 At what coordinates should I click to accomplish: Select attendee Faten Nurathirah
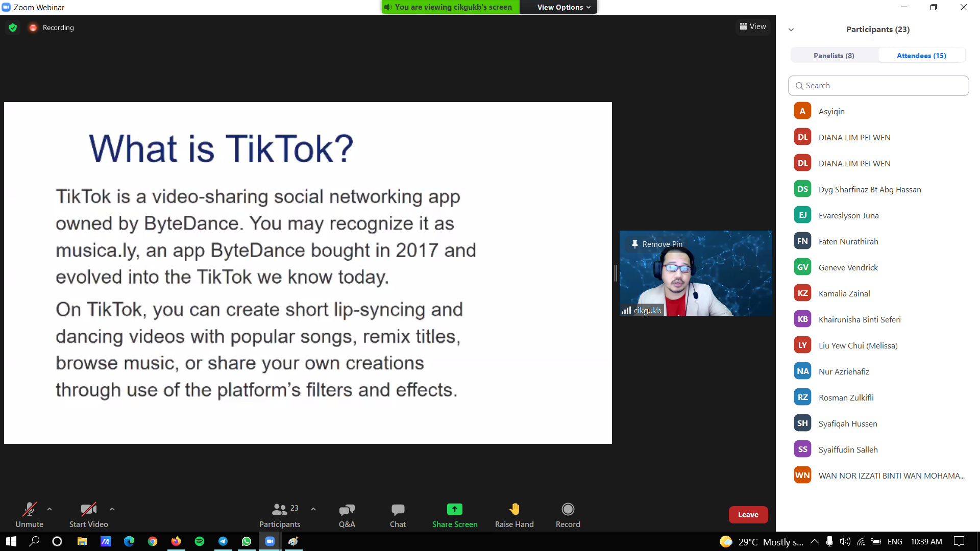[878, 241]
